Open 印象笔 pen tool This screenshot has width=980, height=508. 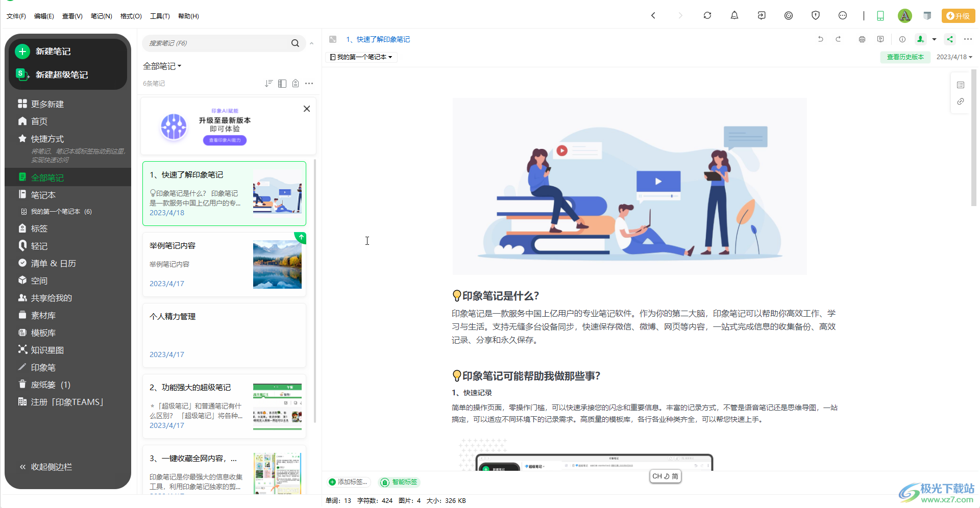tap(43, 367)
